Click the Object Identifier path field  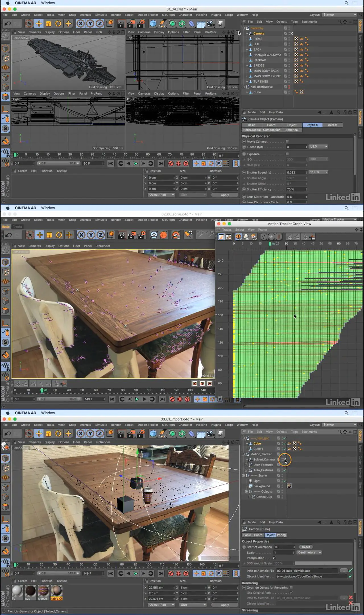(x=312, y=576)
